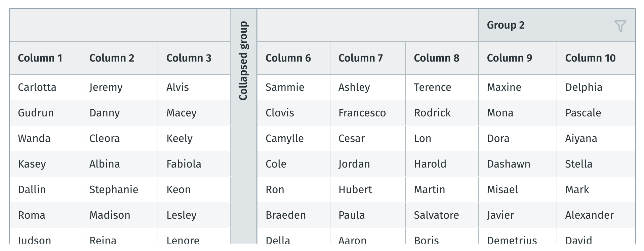Click the Fabiola cell
This screenshot has width=644, height=251.
[194, 164]
